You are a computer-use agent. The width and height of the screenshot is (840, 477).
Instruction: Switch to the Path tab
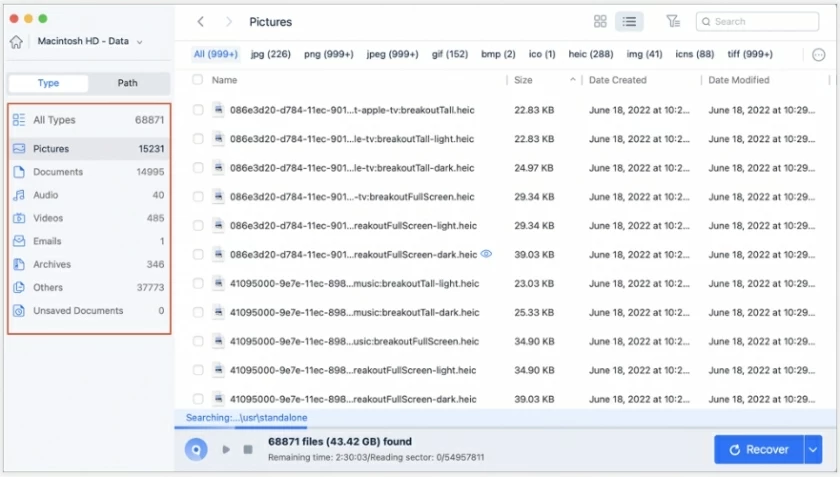tap(128, 83)
